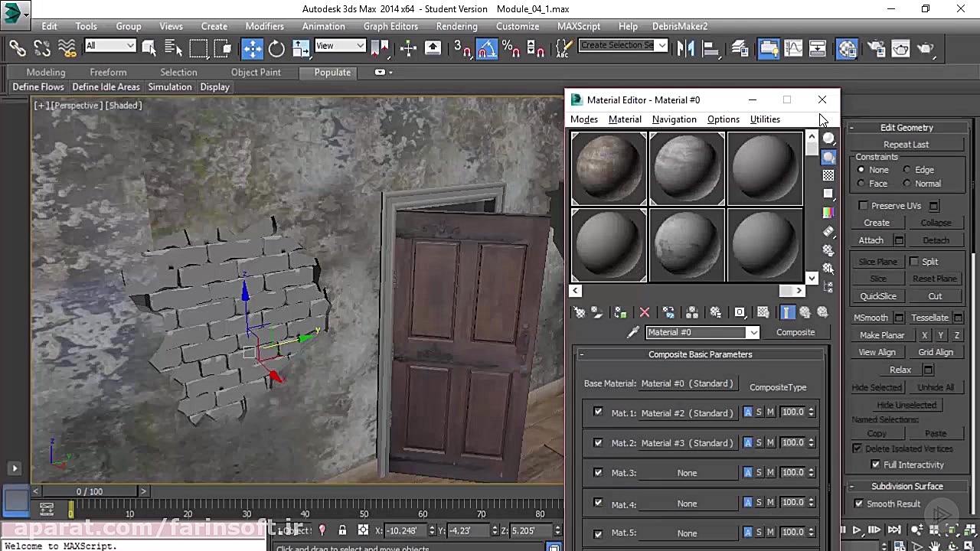Viewport: 980px width, 551px height.
Task: Click the Select and Scale tool
Action: tap(301, 48)
